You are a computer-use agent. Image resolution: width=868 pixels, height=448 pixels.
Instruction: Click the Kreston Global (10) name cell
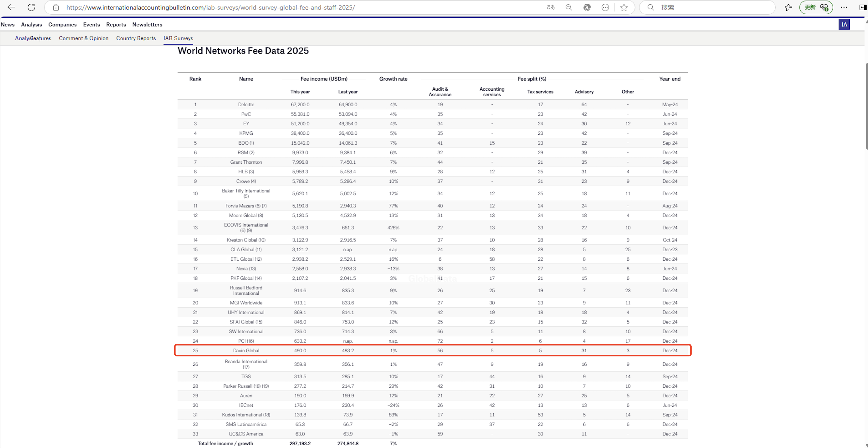click(x=246, y=240)
